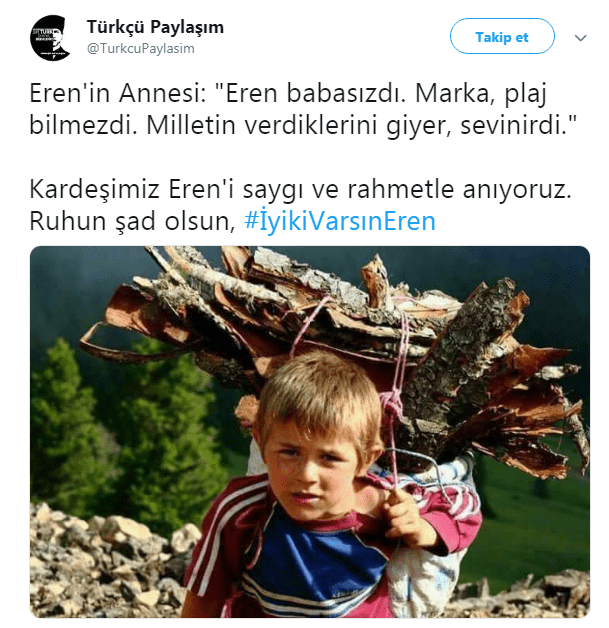This screenshot has width=609, height=628.
Task: Open the down-arrow menu next to Takip et
Action: [x=580, y=38]
